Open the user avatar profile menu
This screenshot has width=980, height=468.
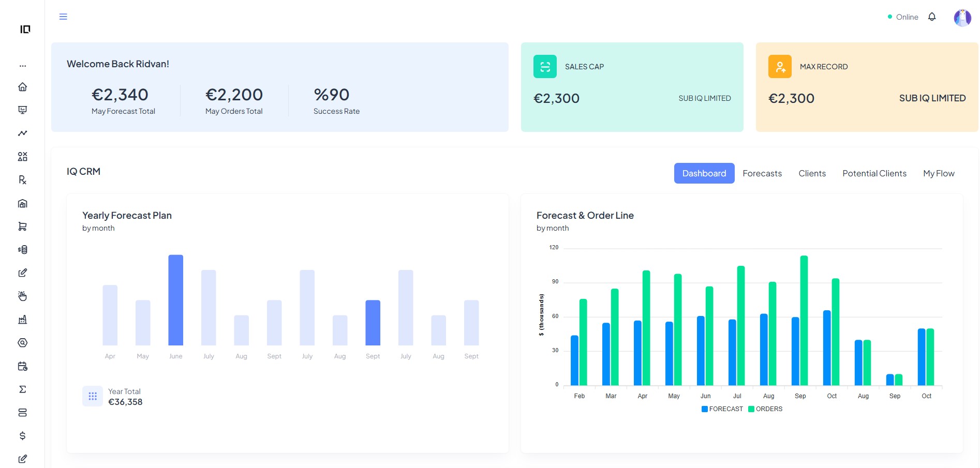tap(962, 18)
